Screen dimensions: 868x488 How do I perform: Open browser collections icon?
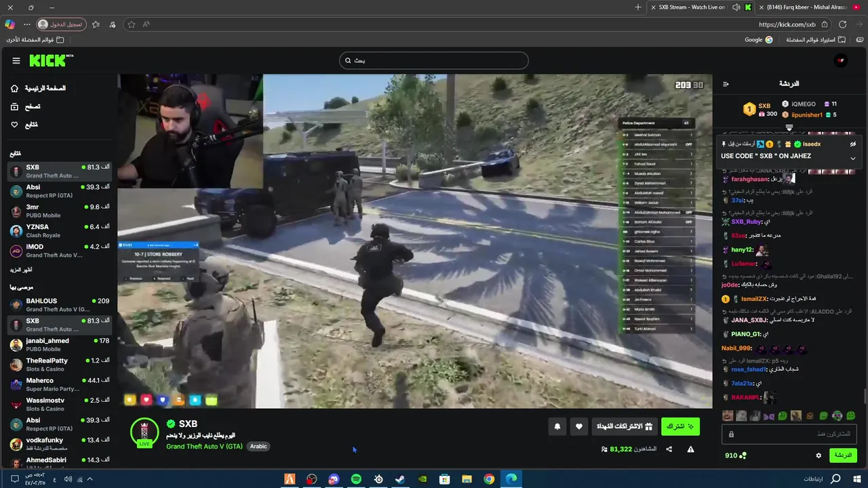[x=113, y=24]
